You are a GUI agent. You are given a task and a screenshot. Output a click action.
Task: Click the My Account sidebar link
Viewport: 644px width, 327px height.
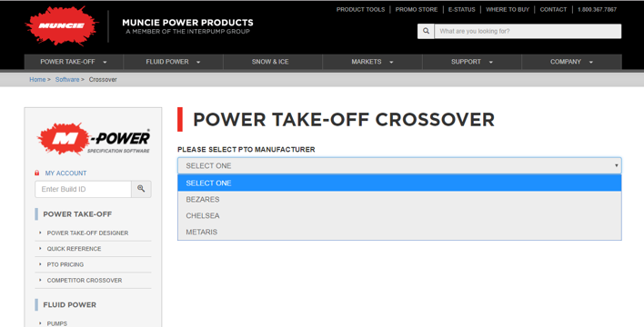65,173
